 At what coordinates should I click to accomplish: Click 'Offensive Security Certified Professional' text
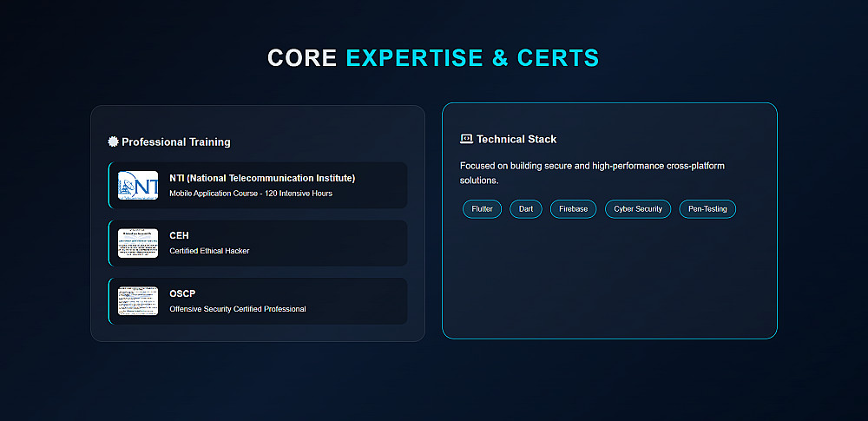click(238, 308)
